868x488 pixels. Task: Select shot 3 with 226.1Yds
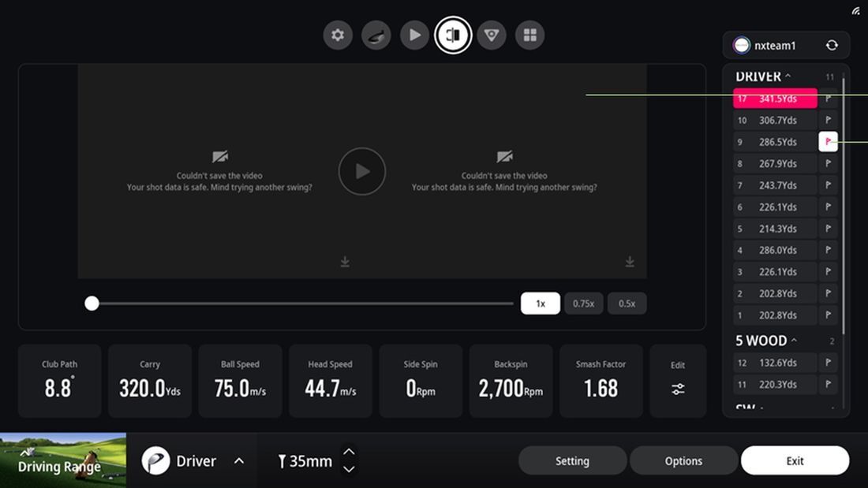(x=775, y=272)
